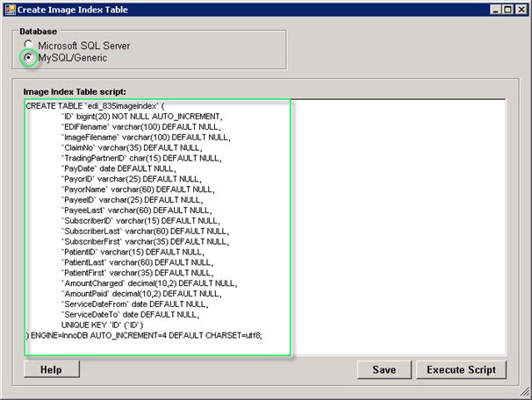532x400 pixels.
Task: Open Help for the index table dialog
Action: click(x=50, y=369)
